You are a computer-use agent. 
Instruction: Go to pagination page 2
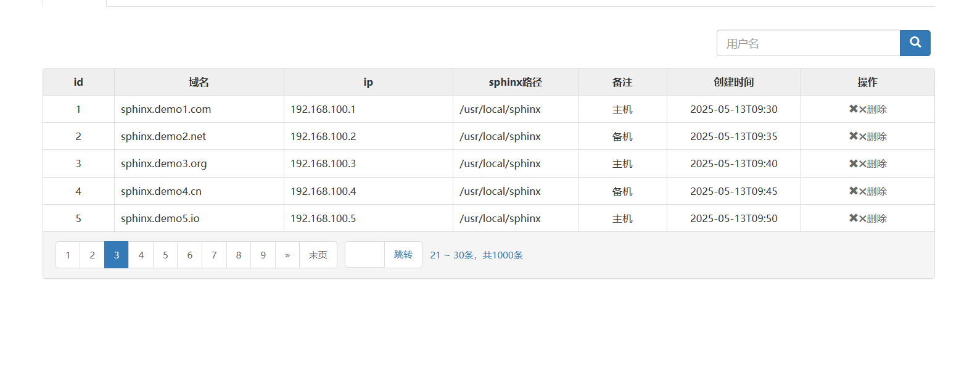pyautogui.click(x=92, y=255)
